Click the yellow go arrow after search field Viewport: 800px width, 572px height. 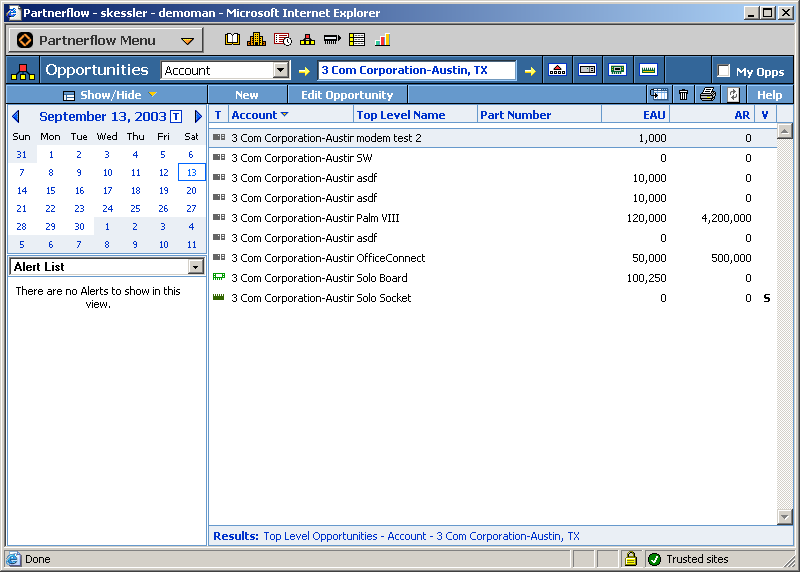pos(530,71)
